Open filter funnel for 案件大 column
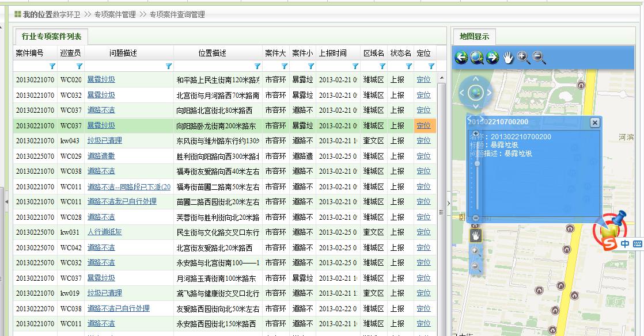Image resolution: width=644 pixels, height=336 pixels. [x=284, y=66]
